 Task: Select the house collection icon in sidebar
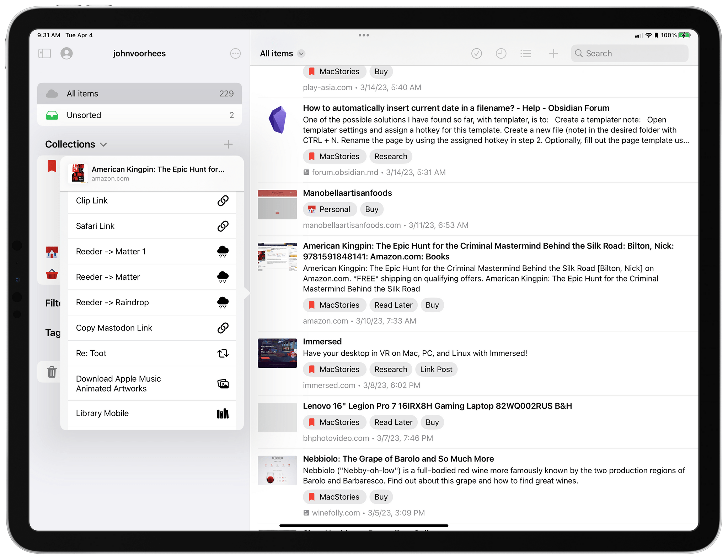[52, 252]
